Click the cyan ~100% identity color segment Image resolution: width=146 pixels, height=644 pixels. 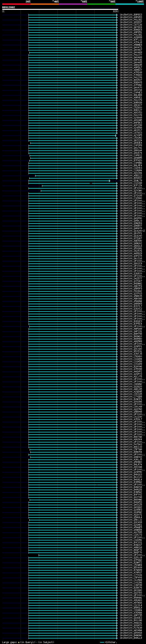tap(130, 4)
